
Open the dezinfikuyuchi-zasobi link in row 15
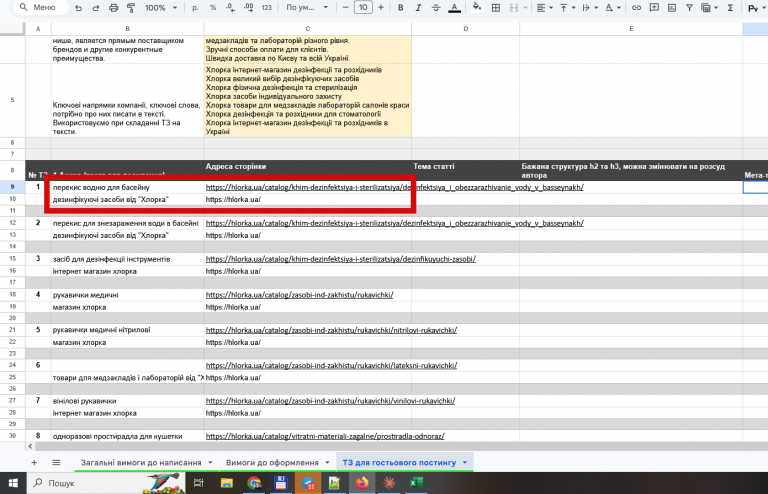(340, 259)
